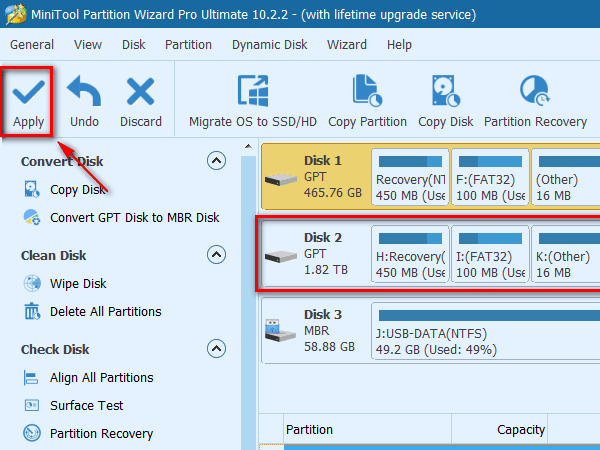
Task: Open the Help menu
Action: [x=399, y=45]
